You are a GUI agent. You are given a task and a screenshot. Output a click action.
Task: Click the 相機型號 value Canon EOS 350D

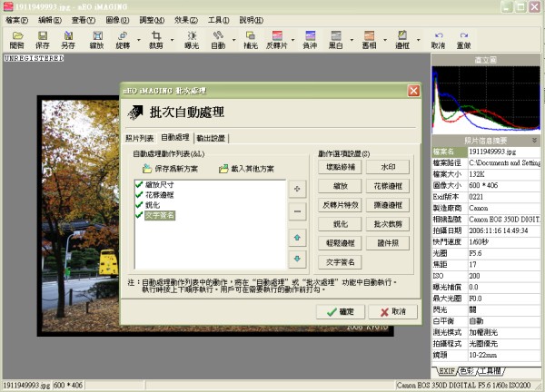click(x=504, y=220)
